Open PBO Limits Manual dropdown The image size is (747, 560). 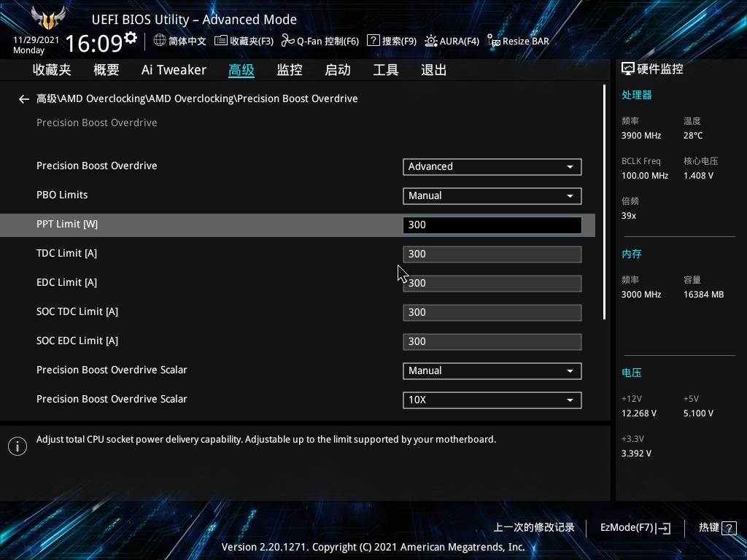click(x=492, y=195)
